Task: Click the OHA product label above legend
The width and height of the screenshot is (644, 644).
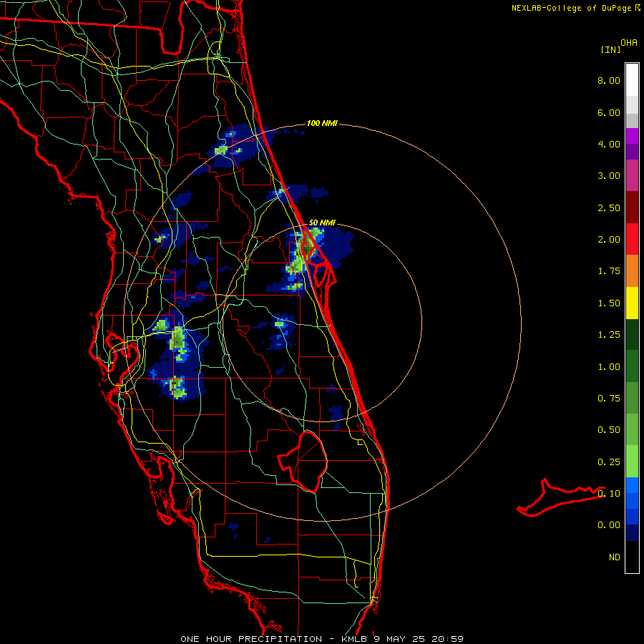Action: coord(629,43)
